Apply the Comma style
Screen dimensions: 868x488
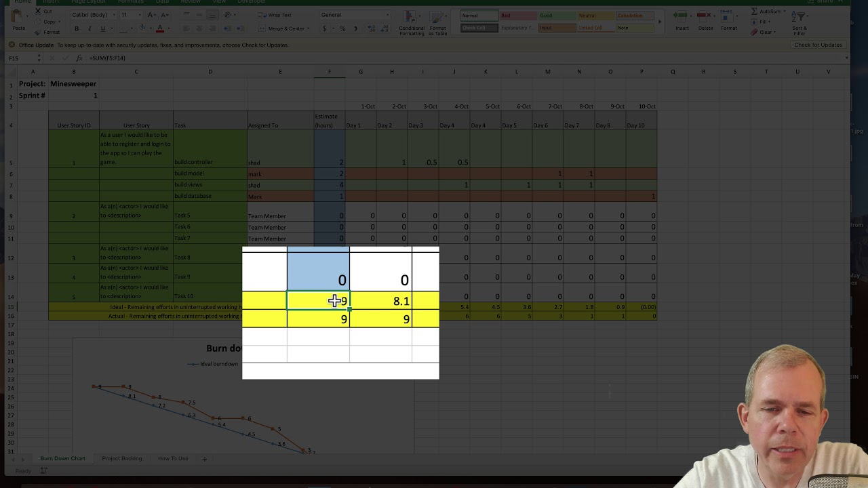[x=355, y=28]
